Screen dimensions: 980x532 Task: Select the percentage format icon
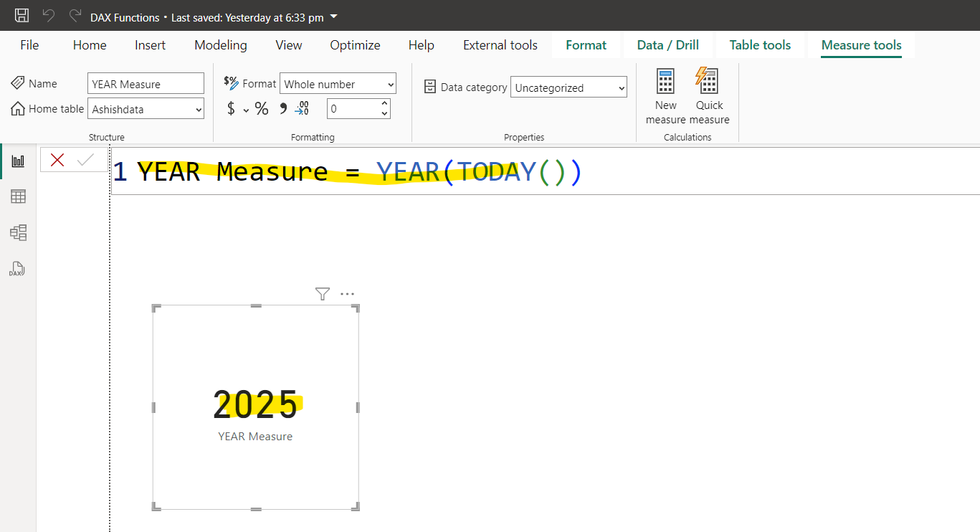point(262,108)
